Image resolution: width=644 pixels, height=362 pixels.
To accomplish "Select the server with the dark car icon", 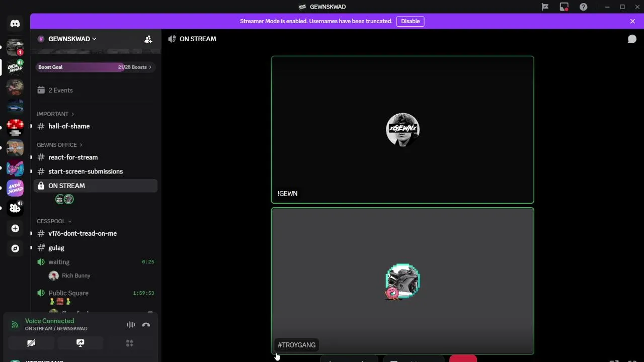I will click(x=15, y=107).
